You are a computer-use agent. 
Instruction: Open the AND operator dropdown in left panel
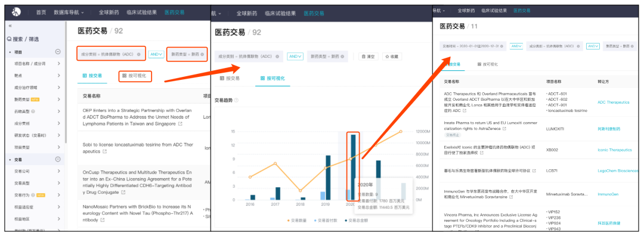tap(156, 54)
